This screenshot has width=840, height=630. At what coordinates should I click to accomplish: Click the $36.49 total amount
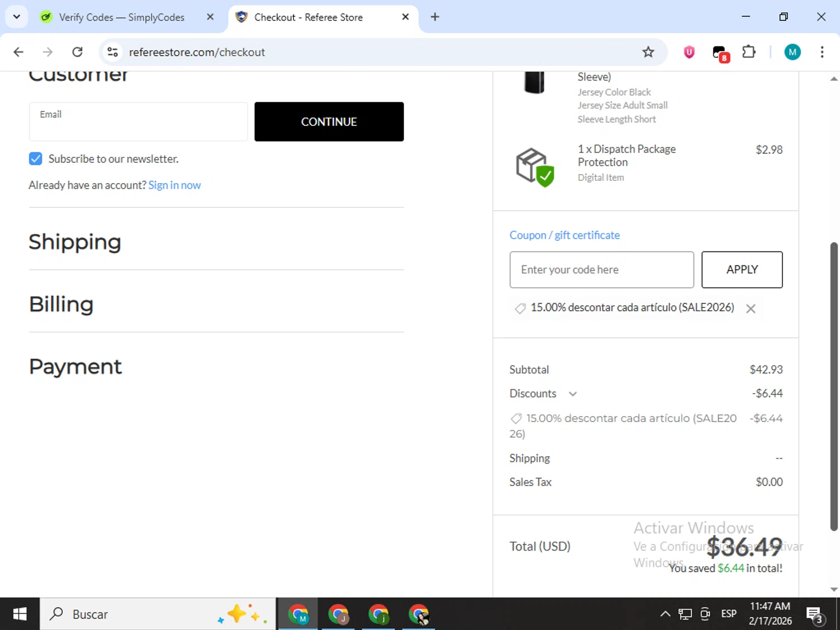[x=744, y=547]
